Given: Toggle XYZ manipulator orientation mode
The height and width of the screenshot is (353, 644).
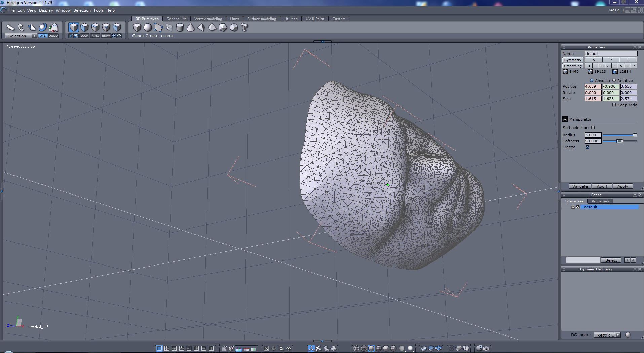Looking at the screenshot, I should [43, 36].
